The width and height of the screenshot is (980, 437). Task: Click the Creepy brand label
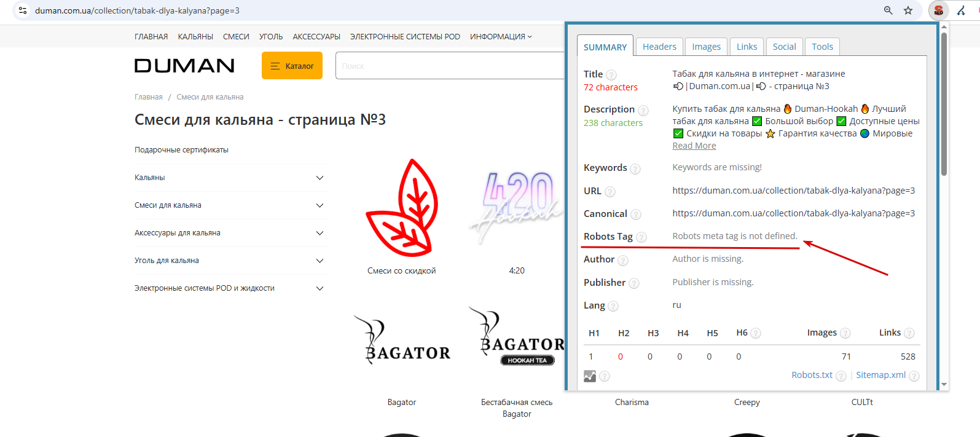[747, 402]
